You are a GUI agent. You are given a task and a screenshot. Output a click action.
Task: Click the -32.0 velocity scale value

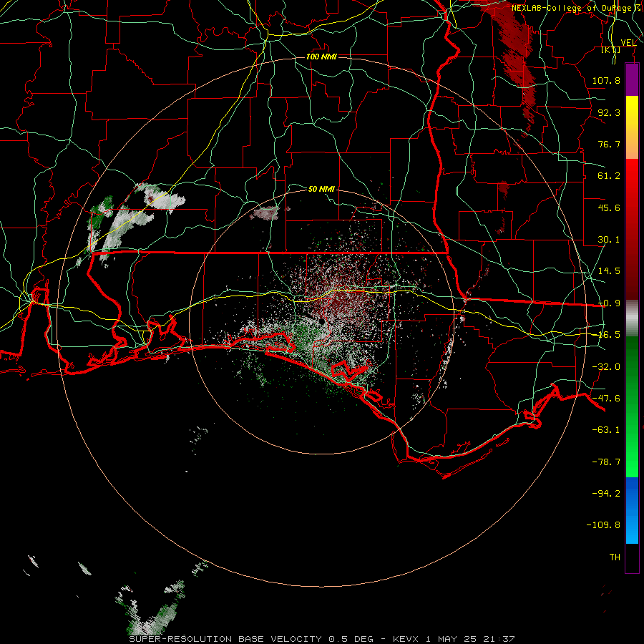(x=606, y=367)
